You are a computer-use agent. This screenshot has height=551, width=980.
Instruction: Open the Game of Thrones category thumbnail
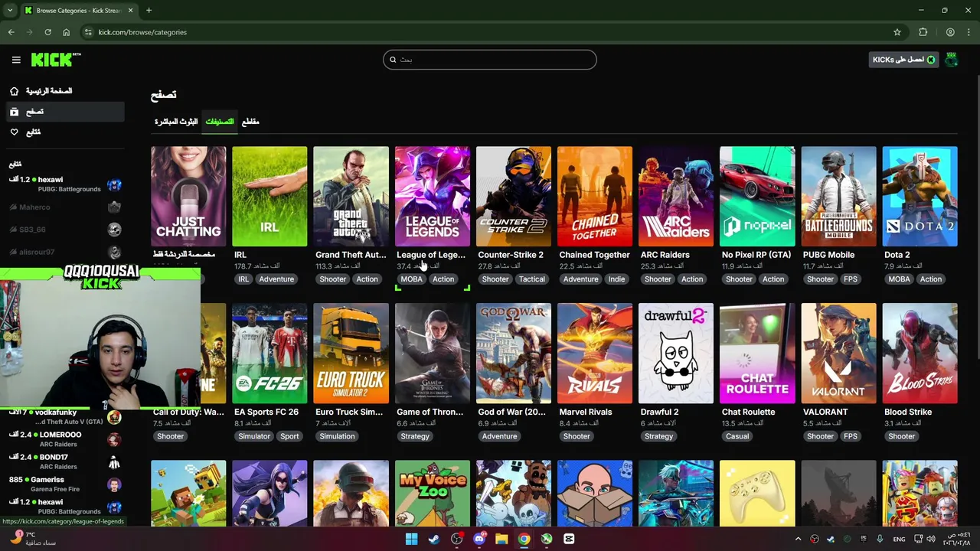coord(433,354)
